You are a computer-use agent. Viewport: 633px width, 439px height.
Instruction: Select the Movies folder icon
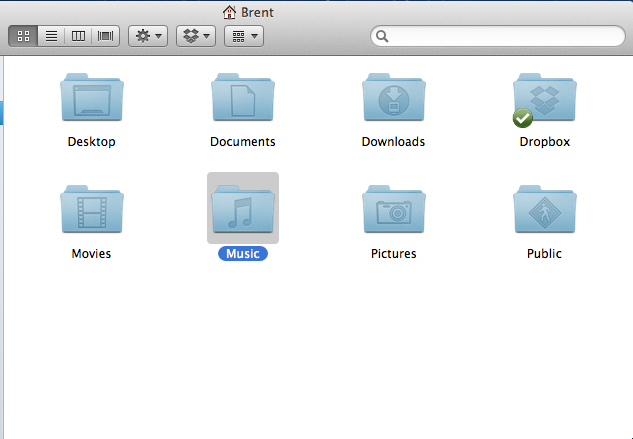(92, 209)
